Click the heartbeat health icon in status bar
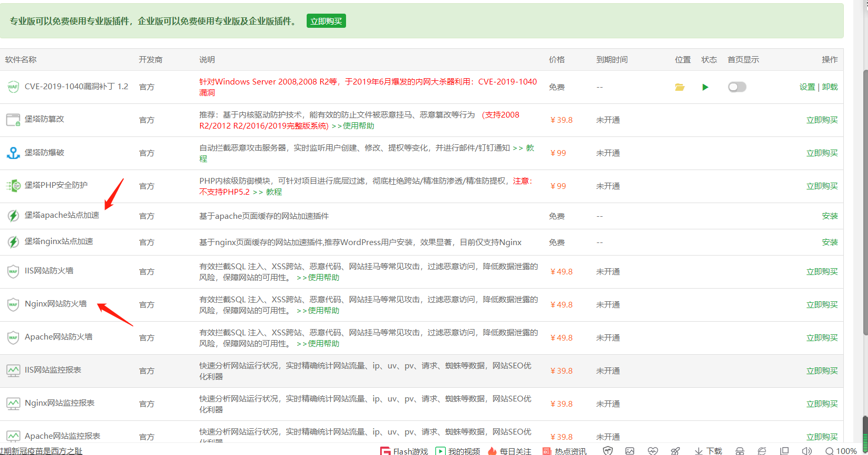This screenshot has width=868, height=455. [x=653, y=451]
